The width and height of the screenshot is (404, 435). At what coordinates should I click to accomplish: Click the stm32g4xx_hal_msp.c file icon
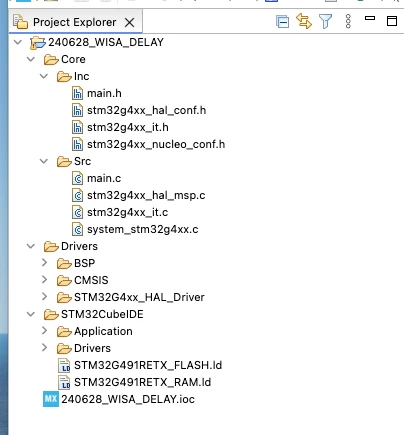click(x=77, y=195)
